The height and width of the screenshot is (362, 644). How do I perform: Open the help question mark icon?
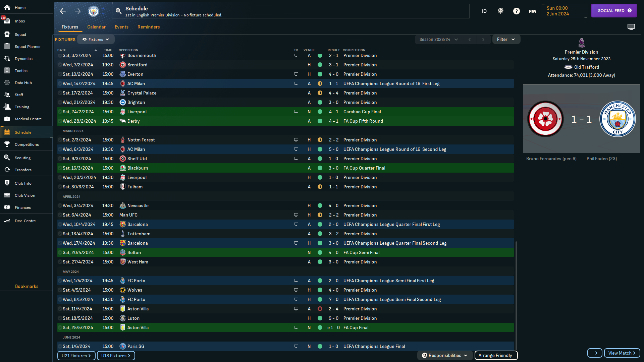pyautogui.click(x=516, y=11)
